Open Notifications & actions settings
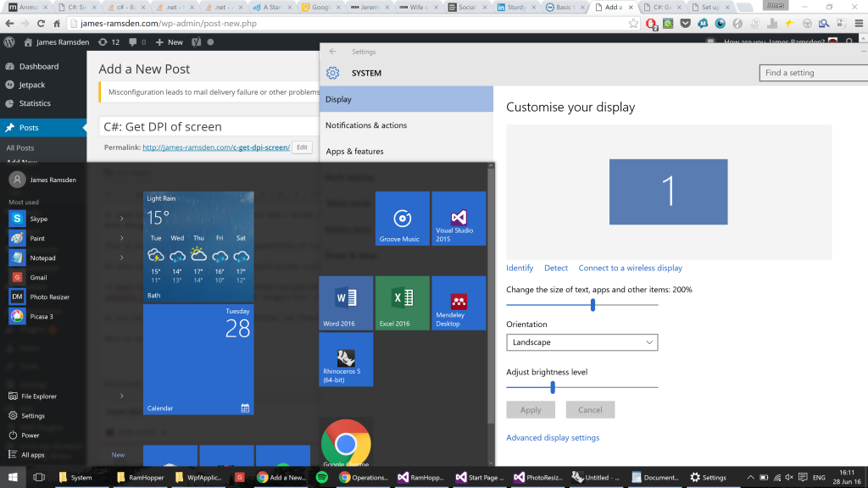 [406, 125]
